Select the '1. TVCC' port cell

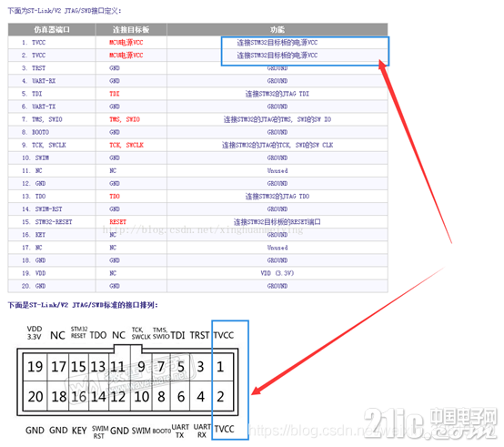click(x=52, y=43)
